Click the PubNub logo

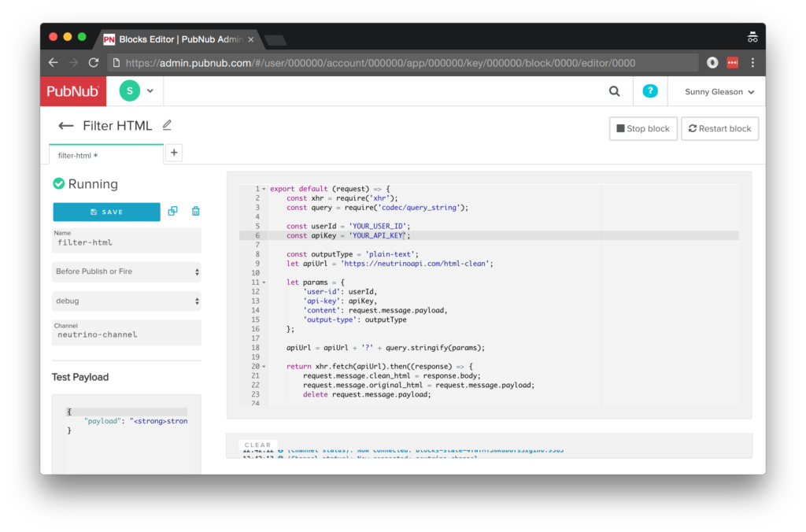pyautogui.click(x=72, y=91)
